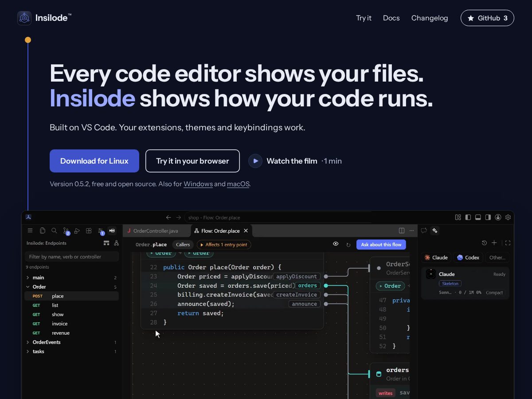The width and height of the screenshot is (532, 399).
Task: Maximize the agent panel with the fullscreen icon
Action: [508, 243]
